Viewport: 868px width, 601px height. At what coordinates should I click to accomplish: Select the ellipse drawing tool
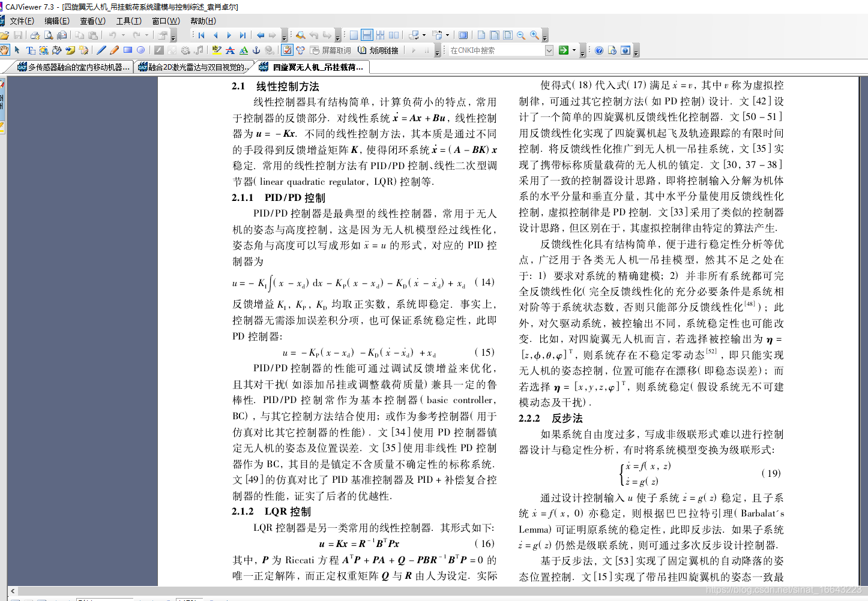[140, 50]
